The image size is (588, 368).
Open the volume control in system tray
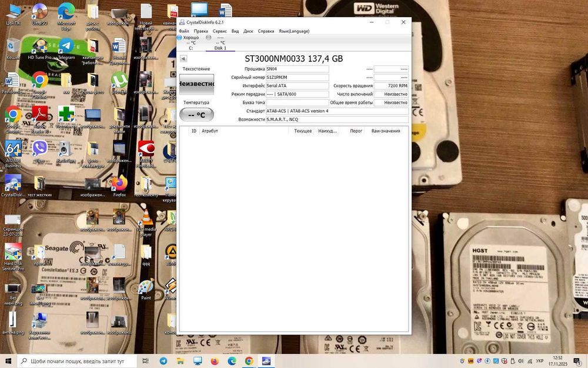click(x=521, y=362)
